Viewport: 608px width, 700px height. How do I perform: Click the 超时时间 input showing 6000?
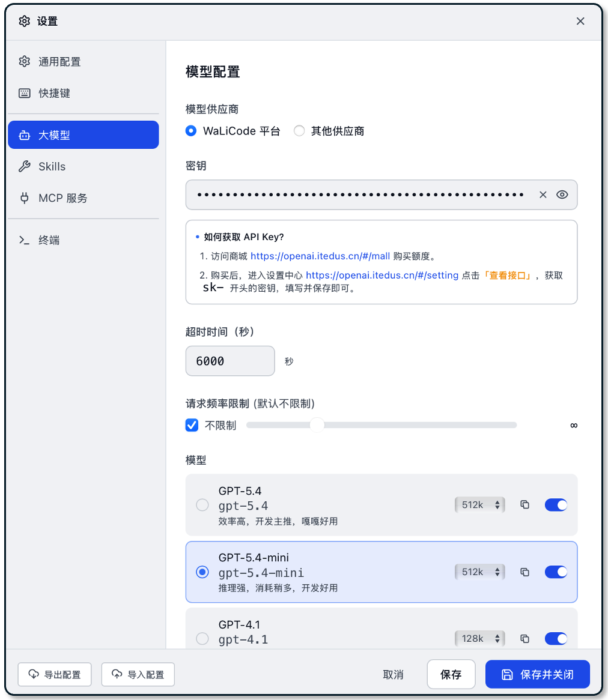click(230, 361)
